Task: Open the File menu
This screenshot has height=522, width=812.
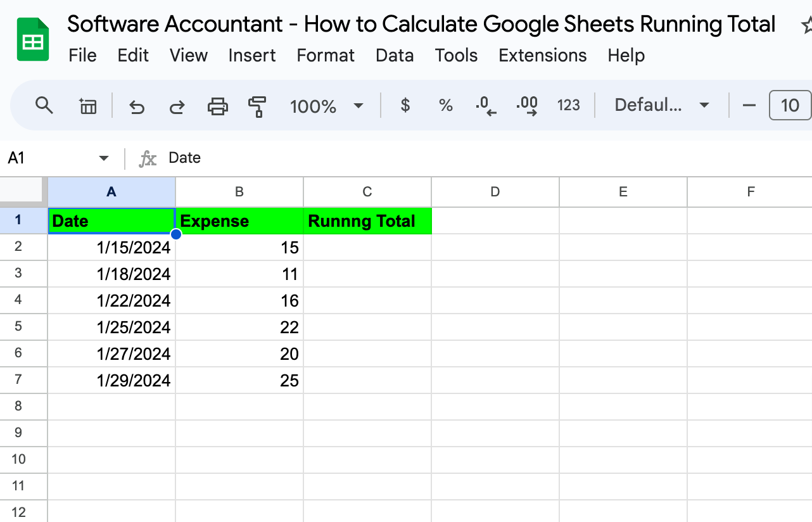Action: [x=82, y=56]
